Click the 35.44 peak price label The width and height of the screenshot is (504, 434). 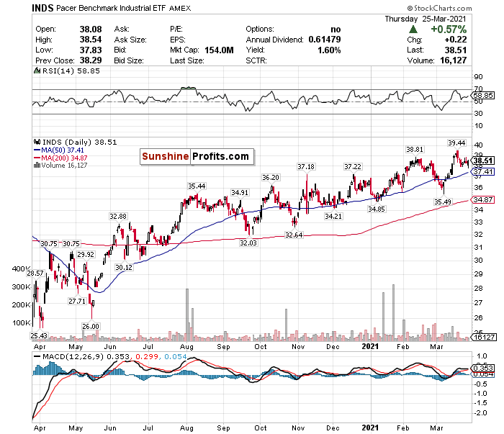click(197, 186)
